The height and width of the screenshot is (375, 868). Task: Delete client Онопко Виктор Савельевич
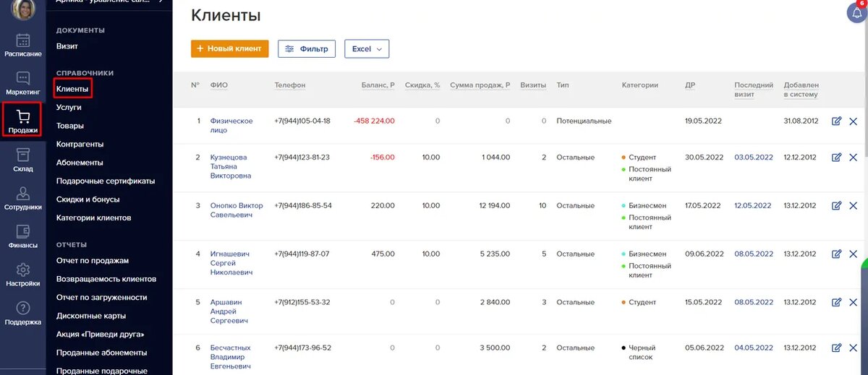pos(853,206)
